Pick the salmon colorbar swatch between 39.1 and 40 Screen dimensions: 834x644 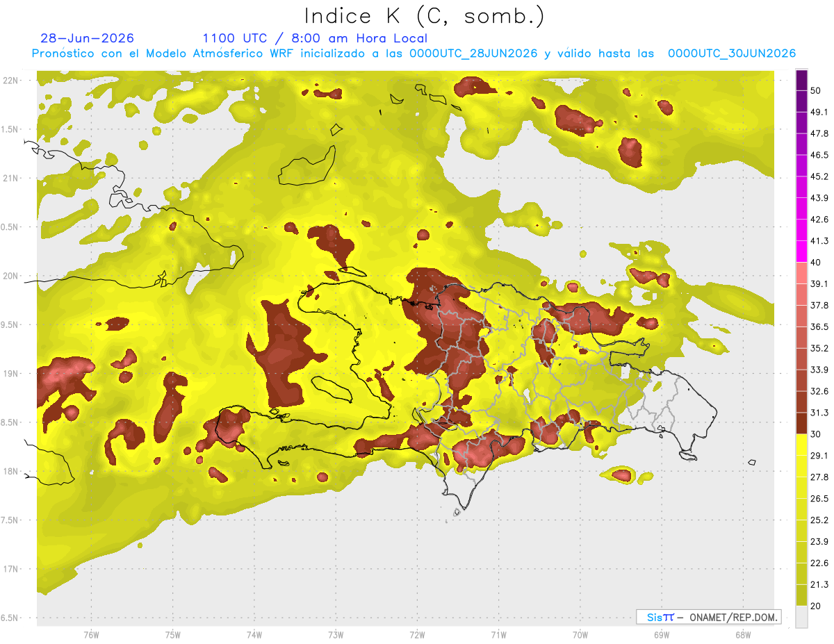coord(801,273)
